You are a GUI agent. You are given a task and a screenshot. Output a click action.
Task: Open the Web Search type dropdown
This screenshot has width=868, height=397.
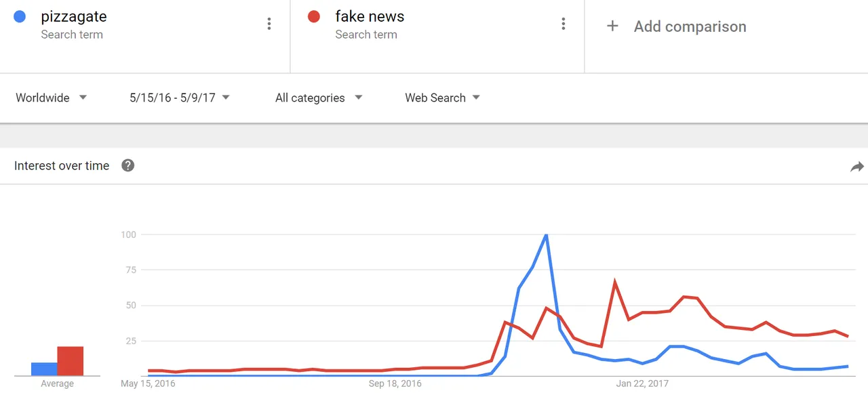click(442, 98)
